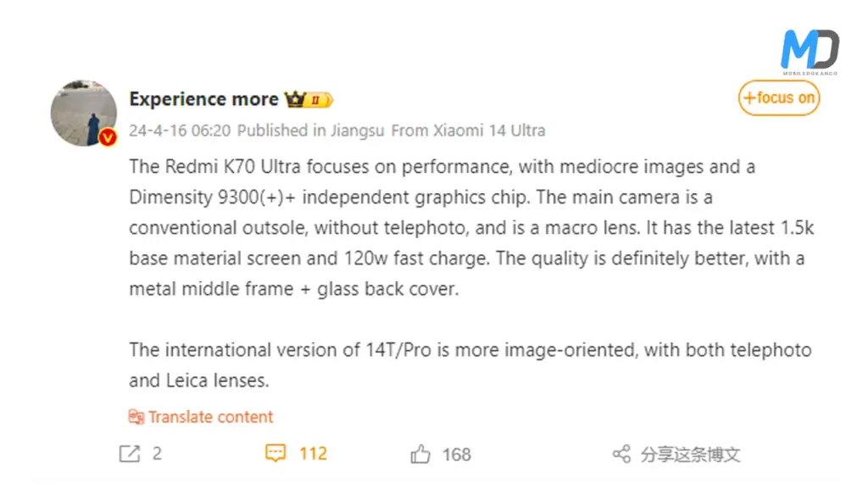Click the translate icon beside Translate content
Image resolution: width=868 pixels, height=488 pixels.
tap(136, 416)
